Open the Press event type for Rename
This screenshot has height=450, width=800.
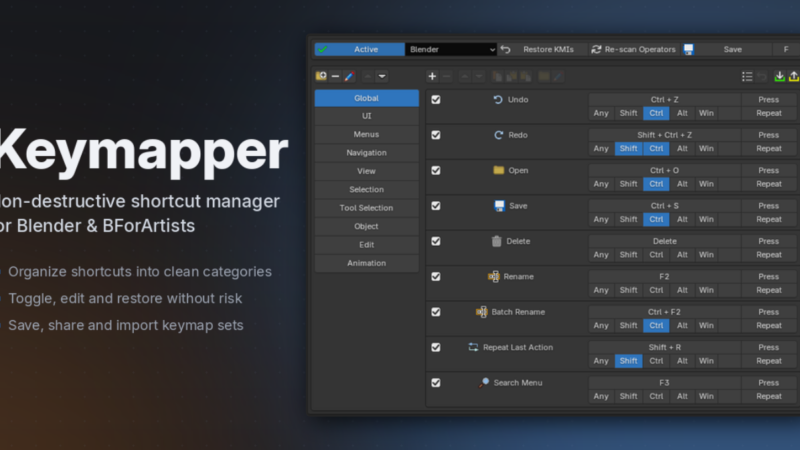tap(768, 276)
